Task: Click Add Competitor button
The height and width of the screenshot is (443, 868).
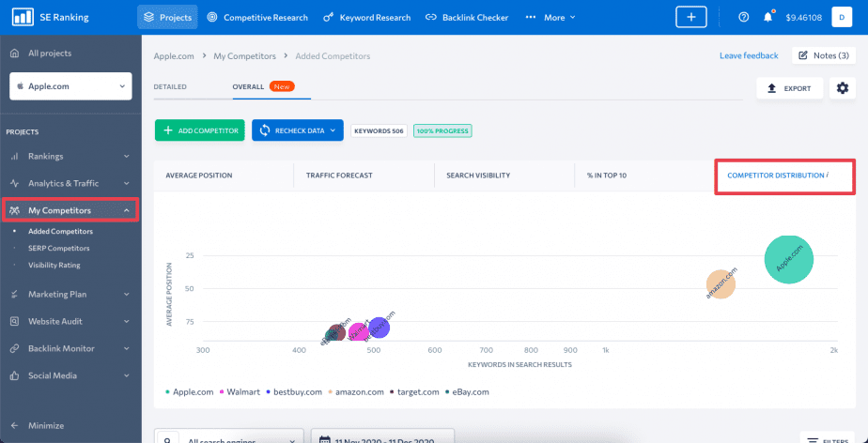Action: pyautogui.click(x=200, y=130)
